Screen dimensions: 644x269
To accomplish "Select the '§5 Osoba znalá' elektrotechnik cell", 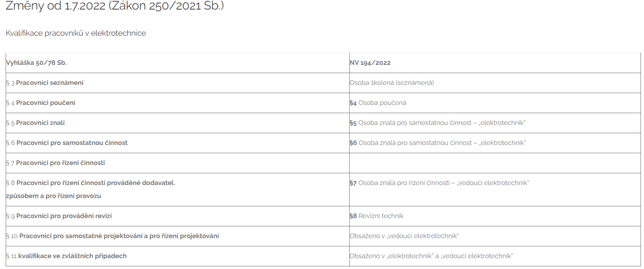I will (438, 123).
